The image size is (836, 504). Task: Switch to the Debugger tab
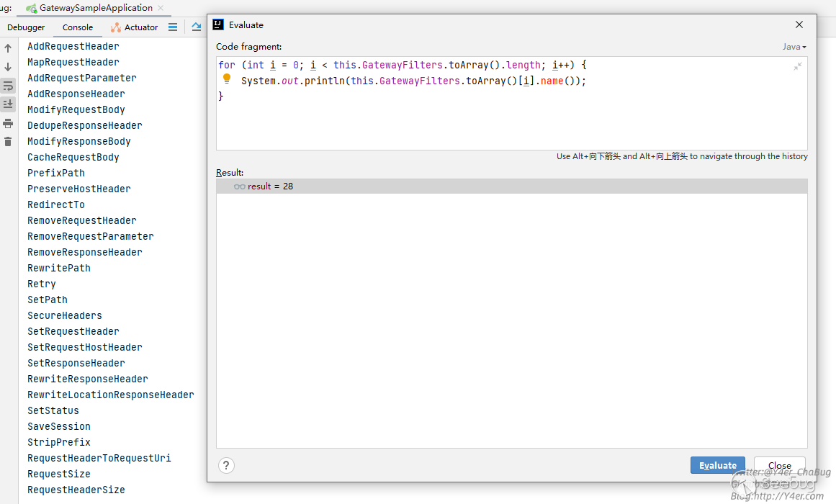(x=26, y=27)
